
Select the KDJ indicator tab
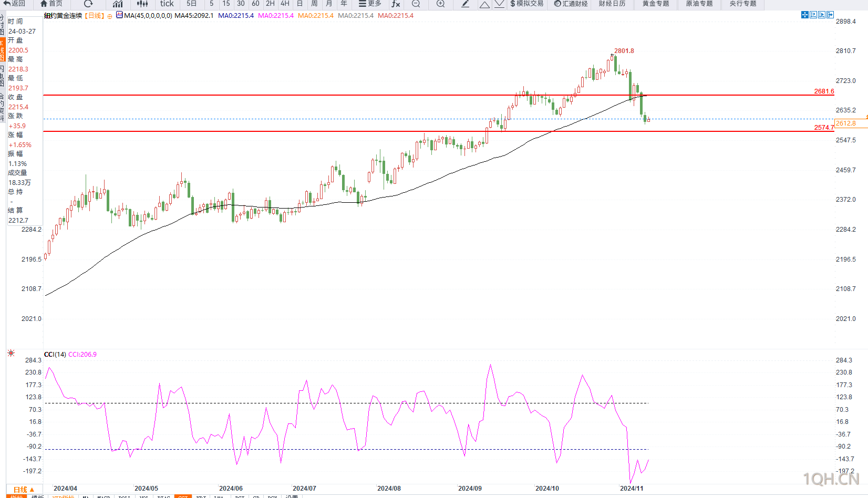coord(201,496)
